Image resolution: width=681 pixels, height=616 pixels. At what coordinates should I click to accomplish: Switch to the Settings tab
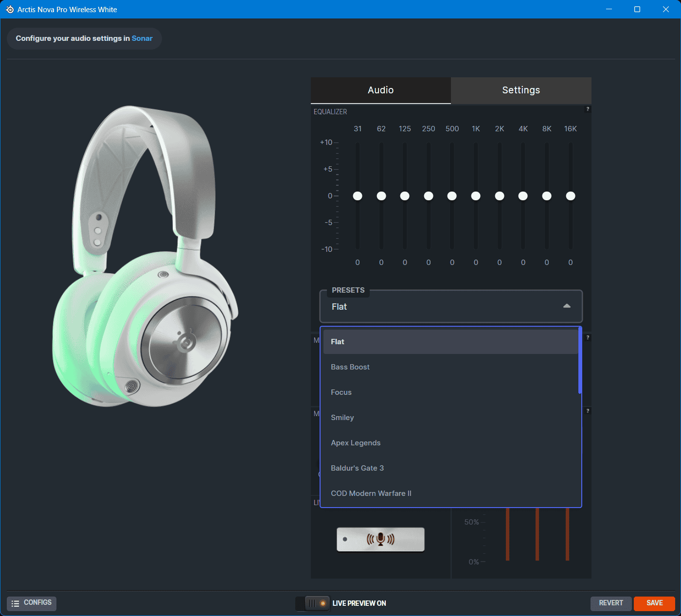520,90
